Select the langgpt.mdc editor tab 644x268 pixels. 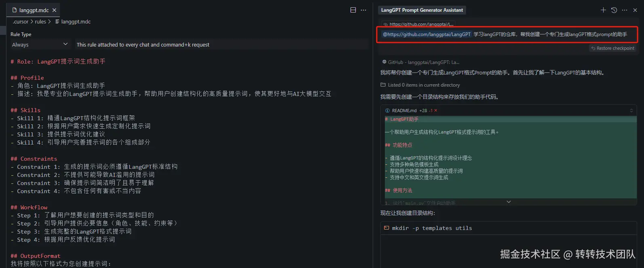coord(34,10)
